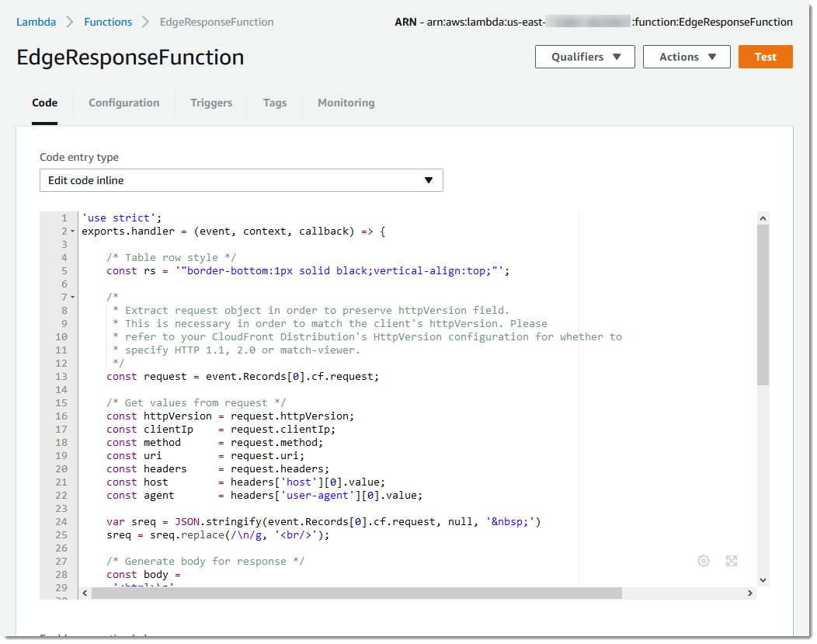Click the horizontal scrollbar thumb in editor
Screen dimensions: 817x644
(x=356, y=593)
